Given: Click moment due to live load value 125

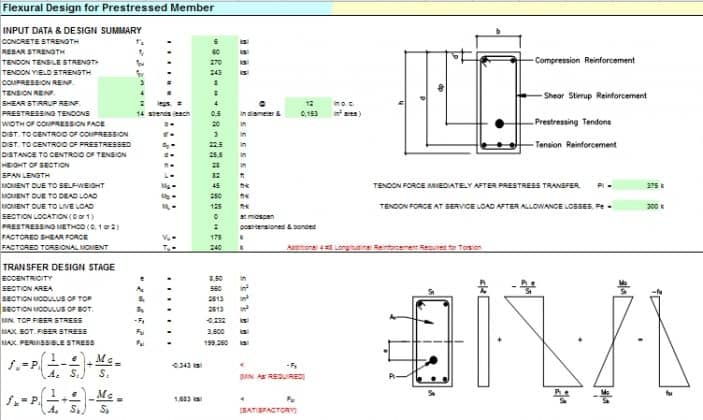Looking at the screenshot, I should click(215, 206).
